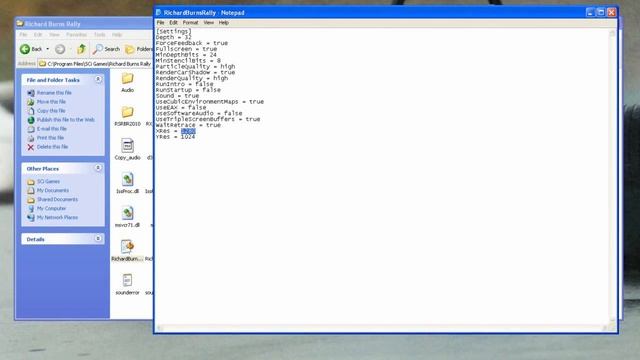This screenshot has height=360, width=640.
Task: Open Search in Explorer toolbar
Action: (x=106, y=49)
